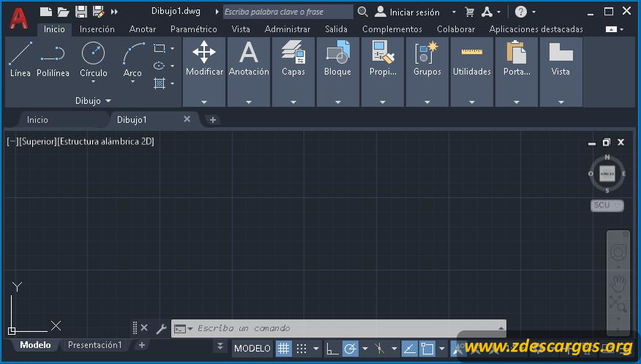This screenshot has width=641, height=364.
Task: Open the Anotación panel
Action: pyautogui.click(x=249, y=72)
